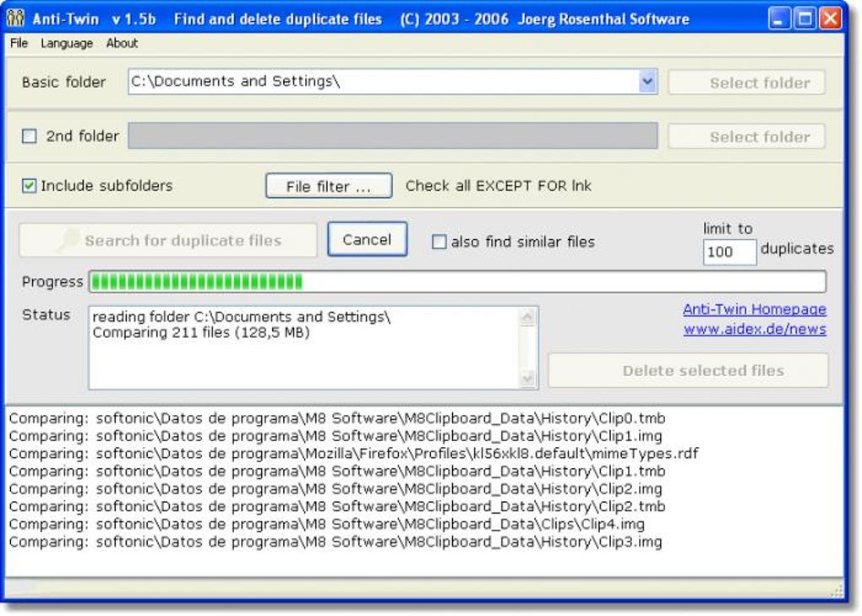The width and height of the screenshot is (862, 616).
Task: Click Search for duplicate files button
Action: coord(168,240)
